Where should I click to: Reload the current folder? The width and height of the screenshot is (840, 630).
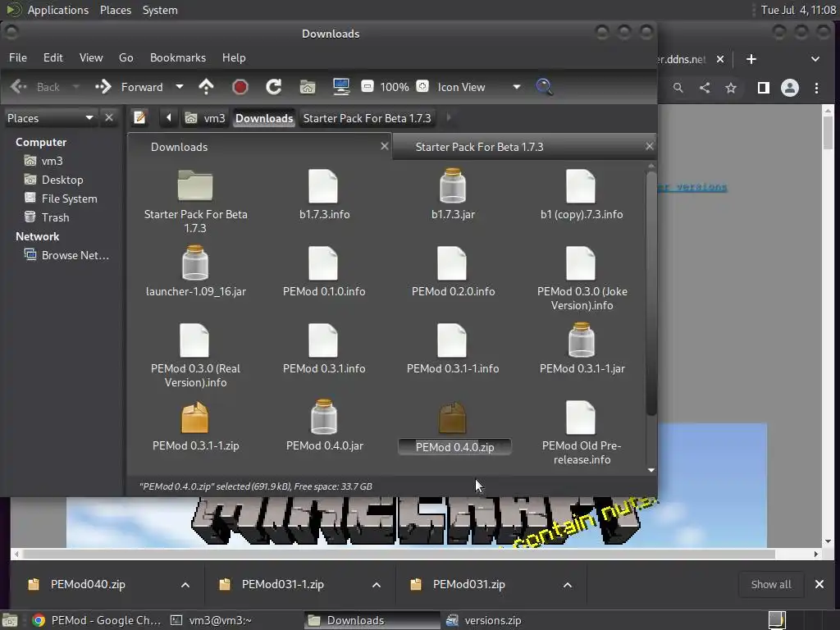[274, 87]
